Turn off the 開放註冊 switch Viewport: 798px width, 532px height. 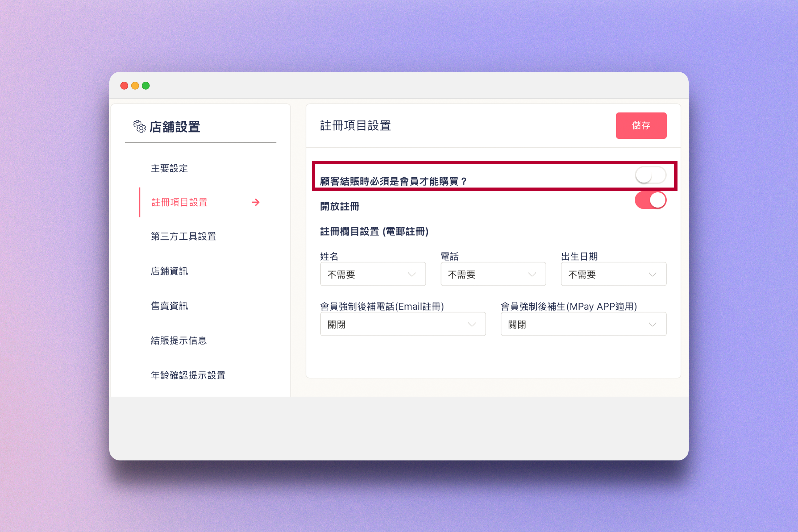click(650, 200)
